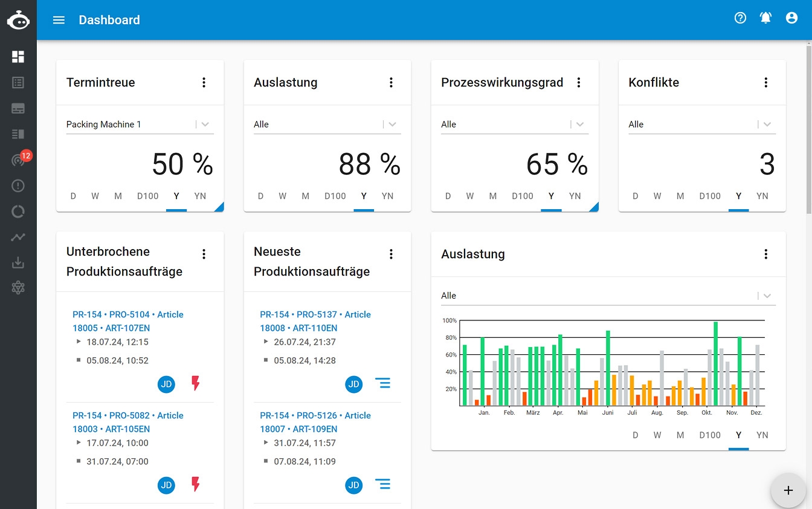Open the user account icon

791,18
